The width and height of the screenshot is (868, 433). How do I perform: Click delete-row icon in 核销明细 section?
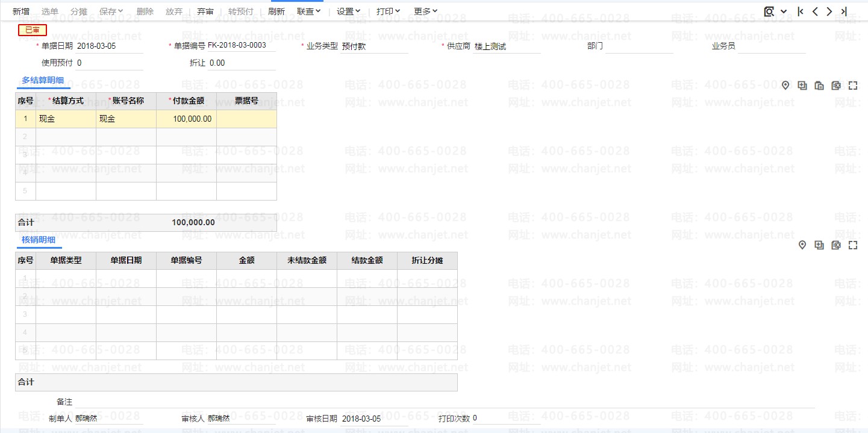click(x=836, y=245)
